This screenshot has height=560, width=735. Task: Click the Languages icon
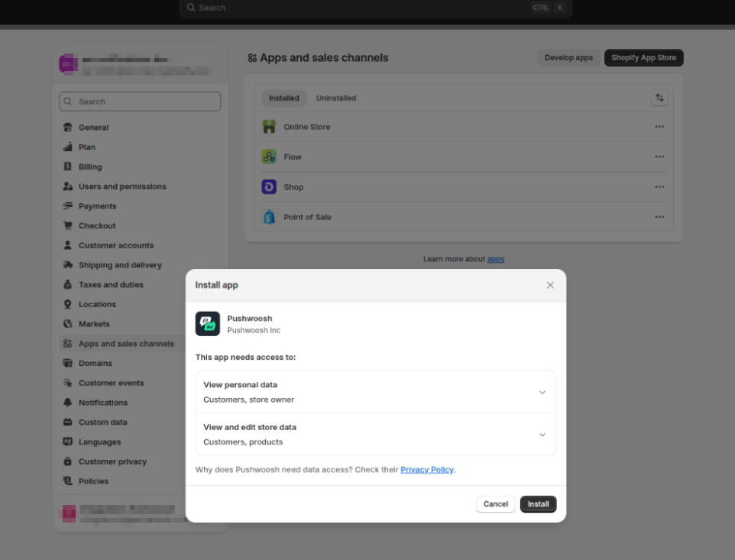point(67,442)
